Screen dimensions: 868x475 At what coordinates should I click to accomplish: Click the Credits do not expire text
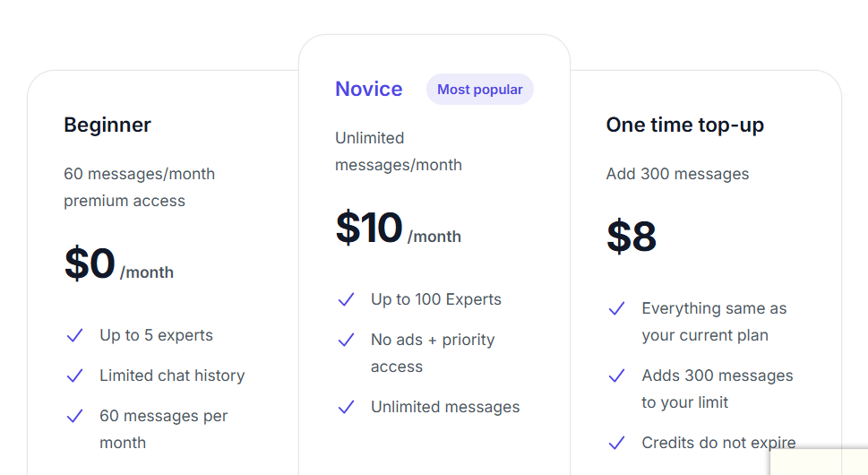pos(718,443)
